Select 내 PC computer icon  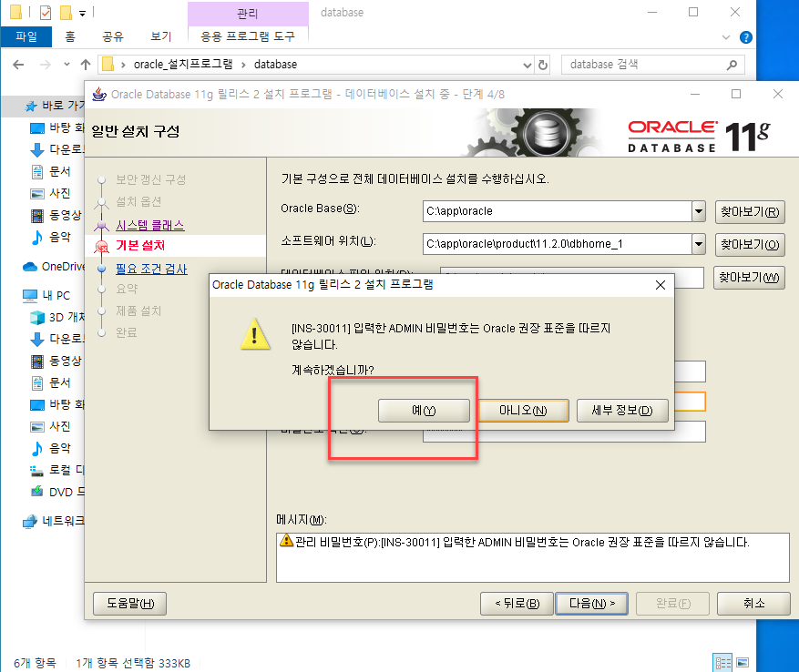(x=30, y=296)
